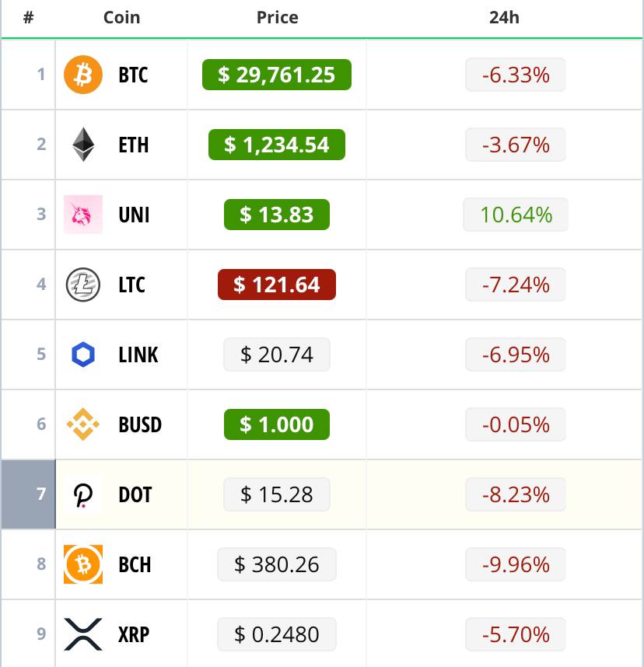Sort by the 24h column header
644x667 pixels.
pos(504,17)
